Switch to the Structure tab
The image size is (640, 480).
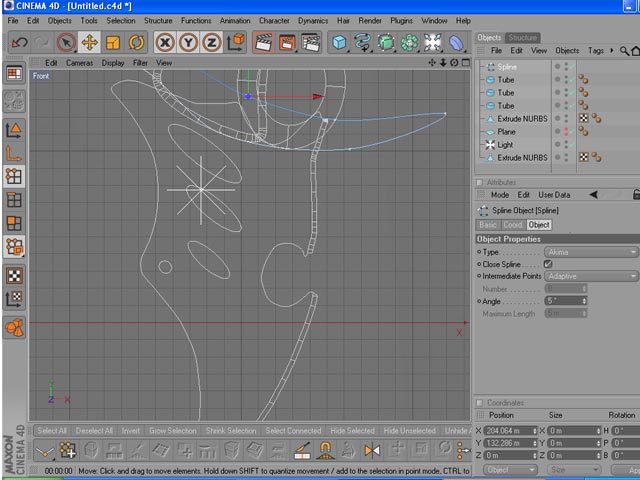point(522,38)
